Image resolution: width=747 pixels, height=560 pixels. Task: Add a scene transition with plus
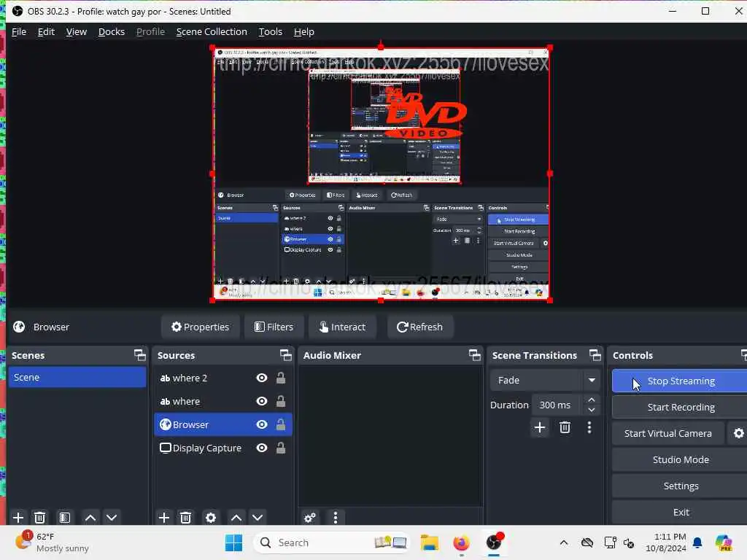[x=540, y=427]
